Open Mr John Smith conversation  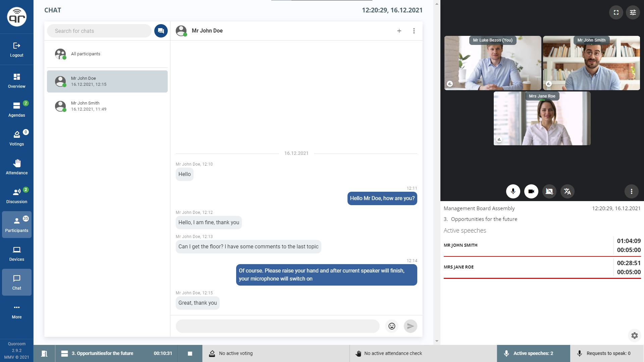pos(107,106)
